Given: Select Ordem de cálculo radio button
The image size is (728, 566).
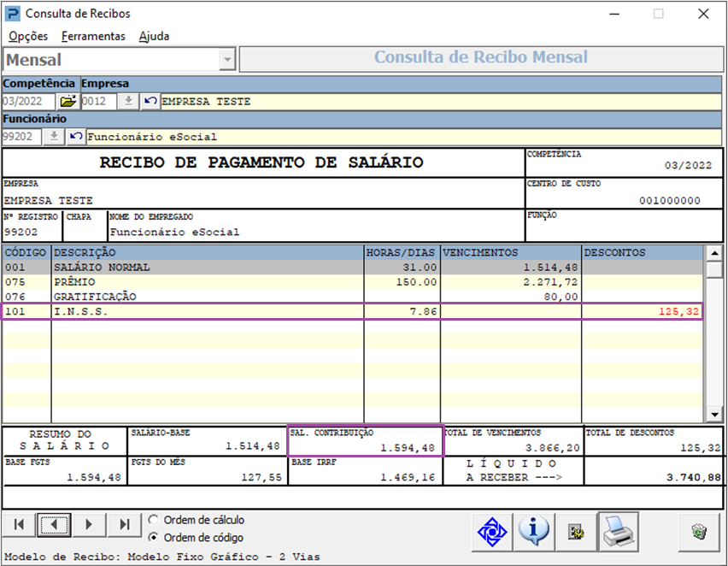Looking at the screenshot, I should (153, 520).
